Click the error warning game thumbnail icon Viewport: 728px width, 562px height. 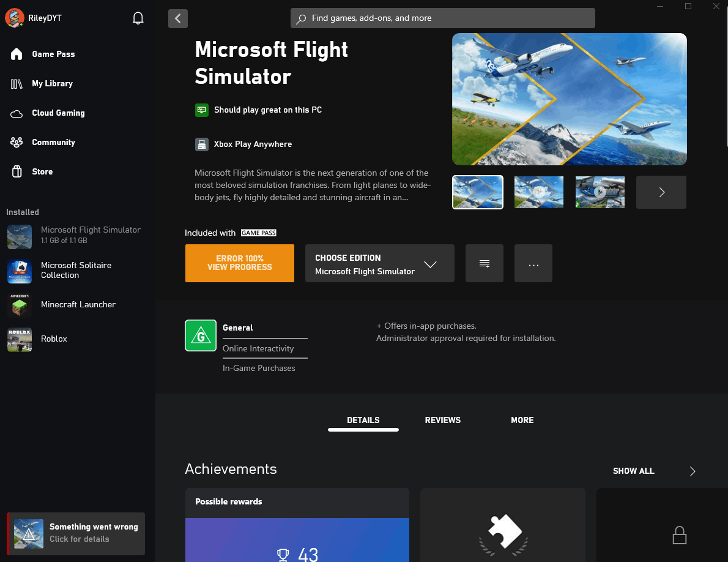[29, 534]
